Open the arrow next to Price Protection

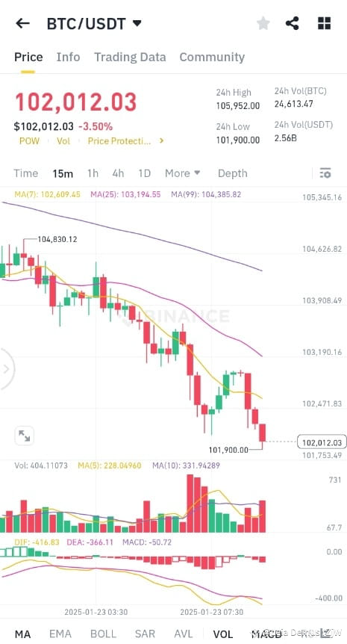pyautogui.click(x=162, y=141)
